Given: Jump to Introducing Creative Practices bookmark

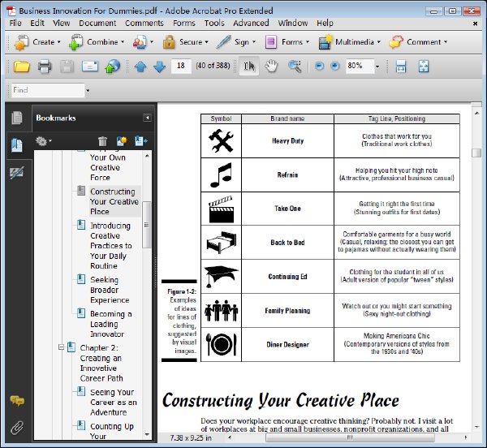Looking at the screenshot, I should pyautogui.click(x=111, y=246).
